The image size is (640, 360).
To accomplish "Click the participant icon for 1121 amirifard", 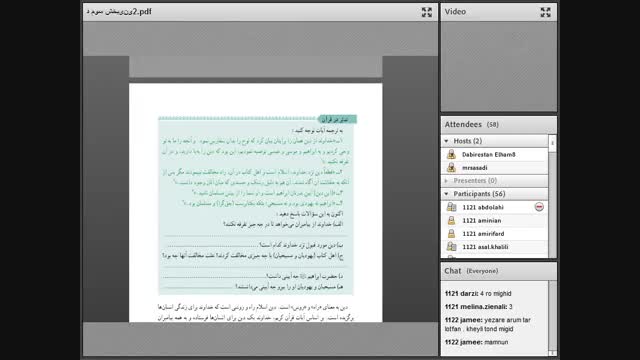I will (x=451, y=233).
